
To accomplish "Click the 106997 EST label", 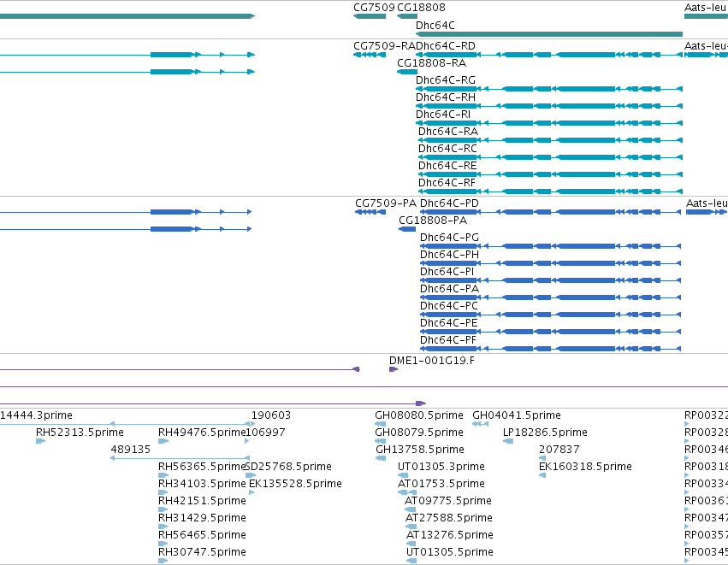I will 265,433.
